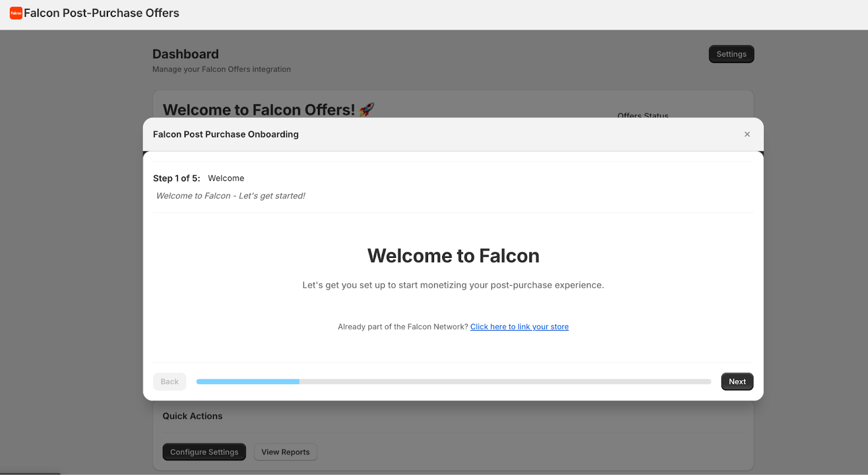Click the blue filled progress bar segment

tap(247, 382)
